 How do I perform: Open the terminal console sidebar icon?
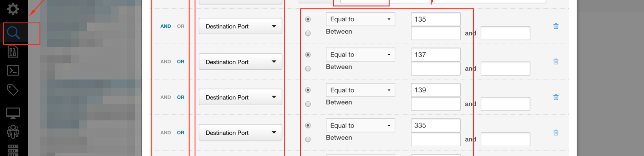coord(13,70)
